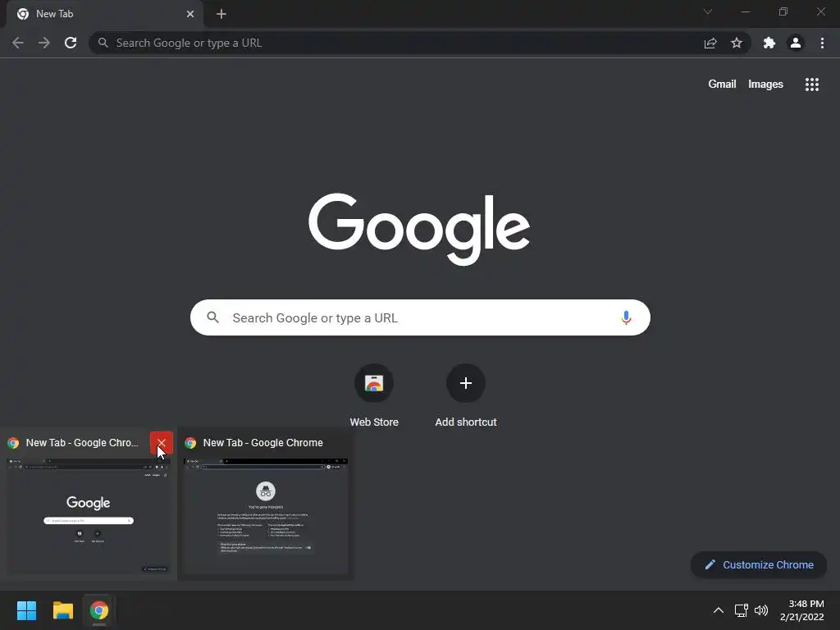Open a new tab with plus button
This screenshot has height=630, width=840.
(221, 14)
